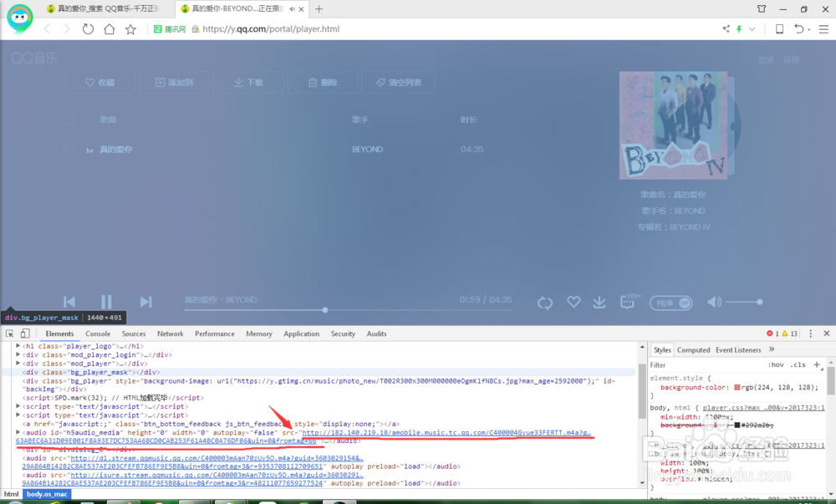Check the select-all checkbox beside 歌曲
836x504 pixels.
pos(69,120)
